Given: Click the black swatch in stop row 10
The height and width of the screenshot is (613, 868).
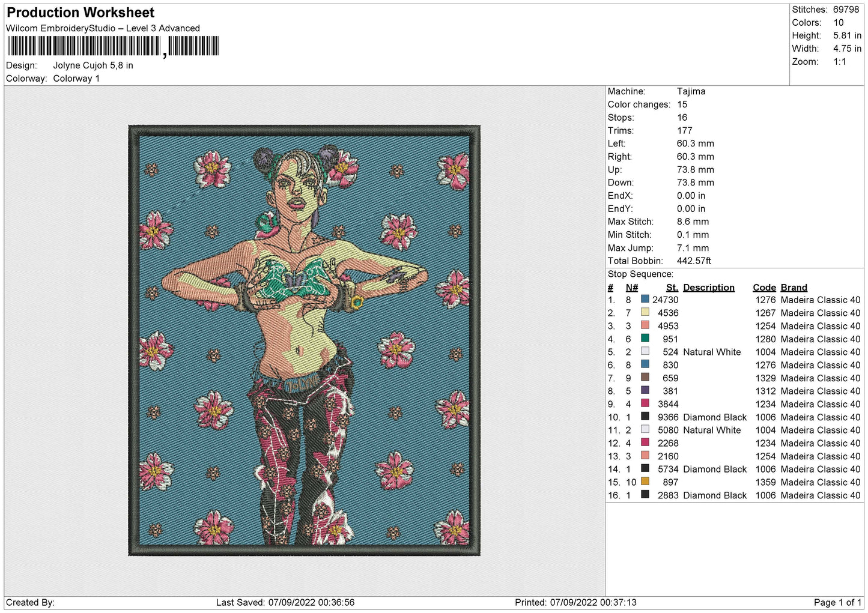Looking at the screenshot, I should [645, 416].
